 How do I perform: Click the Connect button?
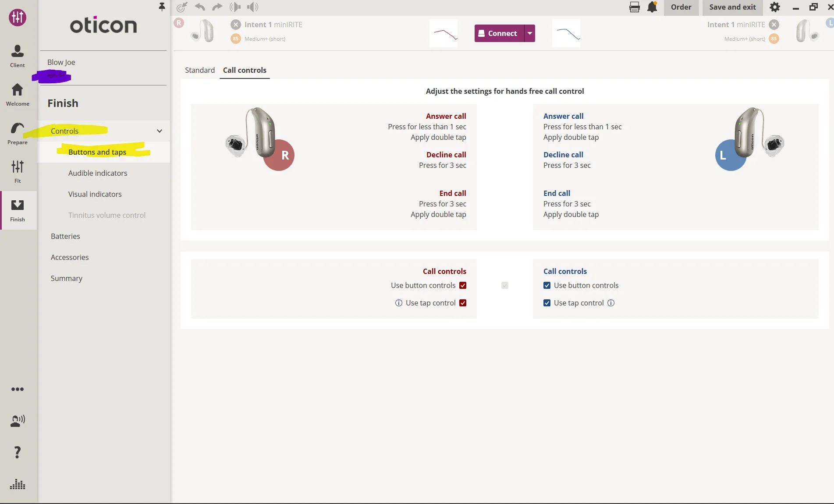click(499, 33)
